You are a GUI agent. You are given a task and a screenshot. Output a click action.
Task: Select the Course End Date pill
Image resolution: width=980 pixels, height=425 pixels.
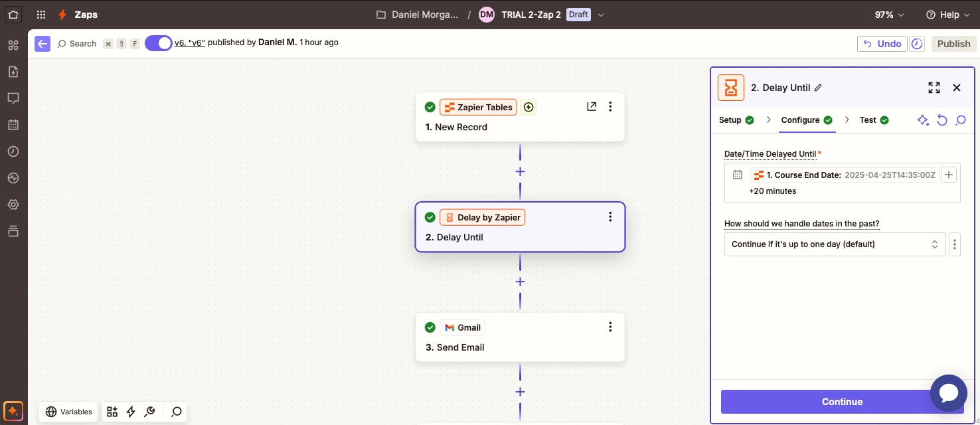coord(845,175)
